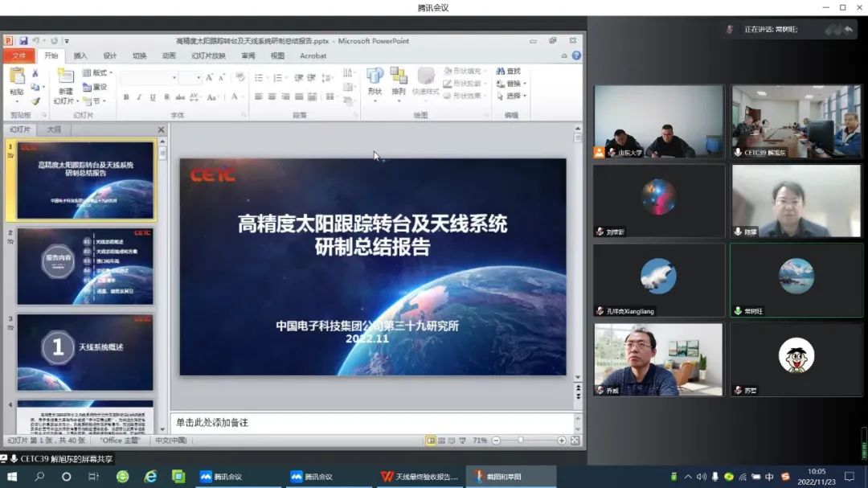The height and width of the screenshot is (488, 868).
Task: Click the Clear Formatting icon
Action: pos(240,77)
